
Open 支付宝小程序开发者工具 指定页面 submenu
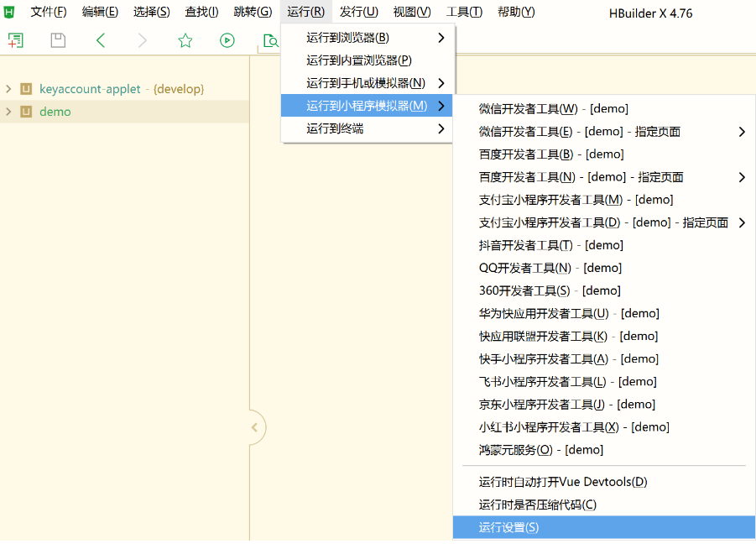coord(604,222)
